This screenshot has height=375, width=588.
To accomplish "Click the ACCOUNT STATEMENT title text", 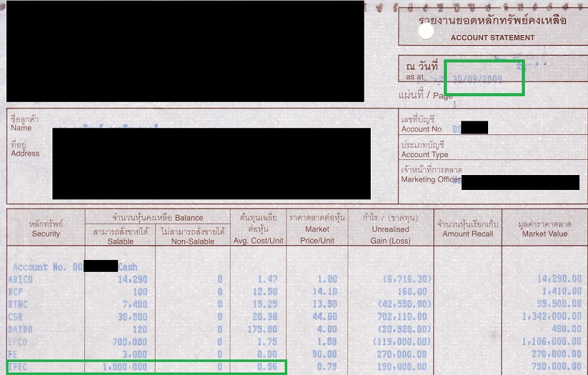I will (x=492, y=37).
